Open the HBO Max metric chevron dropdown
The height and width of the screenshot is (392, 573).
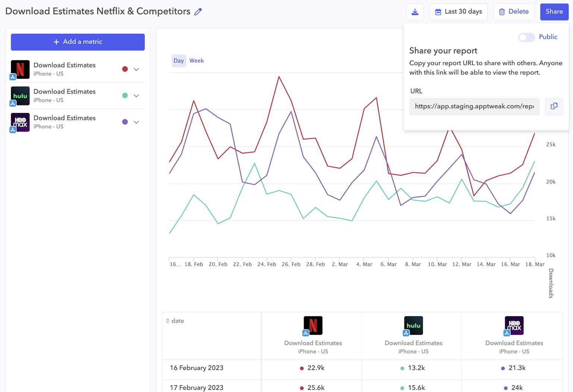tap(136, 122)
